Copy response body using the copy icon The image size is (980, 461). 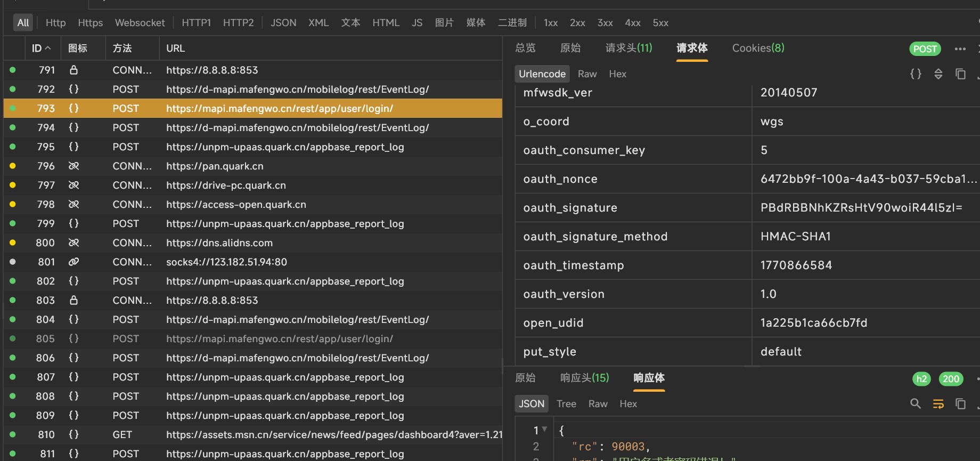(960, 404)
